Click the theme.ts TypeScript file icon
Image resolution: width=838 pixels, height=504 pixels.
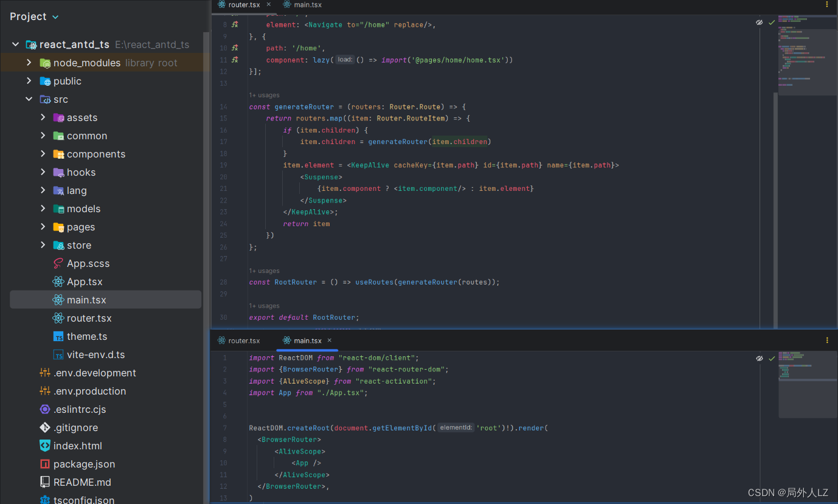click(x=58, y=336)
